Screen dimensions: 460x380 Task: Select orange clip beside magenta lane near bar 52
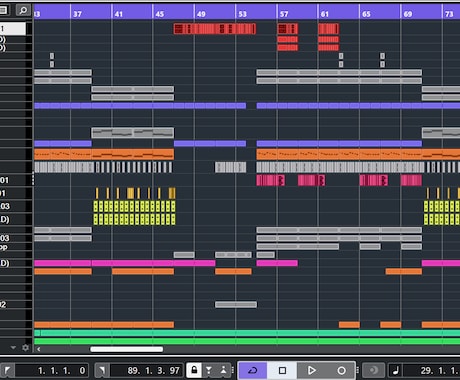pos(233,271)
